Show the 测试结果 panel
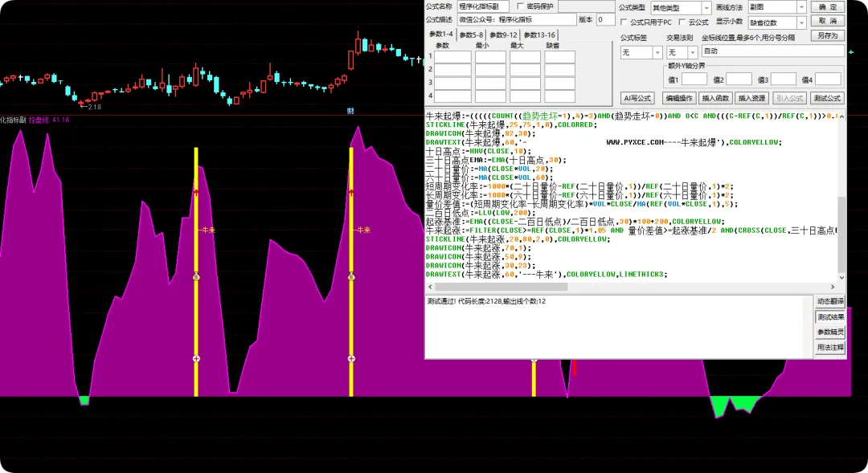868x473 pixels. 829,317
